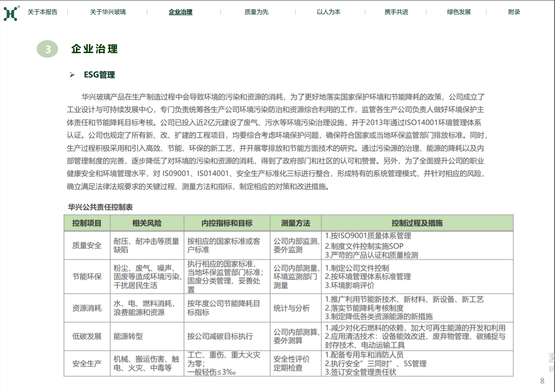Select the 节能环保 row label cell
Image resolution: width=555 pixels, height=392 pixels.
(87, 276)
